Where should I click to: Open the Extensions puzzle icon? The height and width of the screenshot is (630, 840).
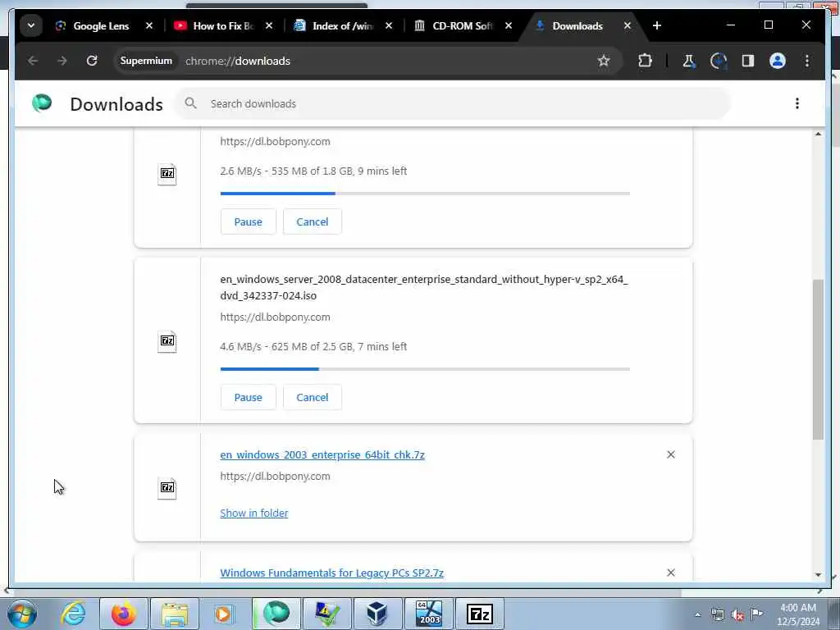tap(645, 61)
